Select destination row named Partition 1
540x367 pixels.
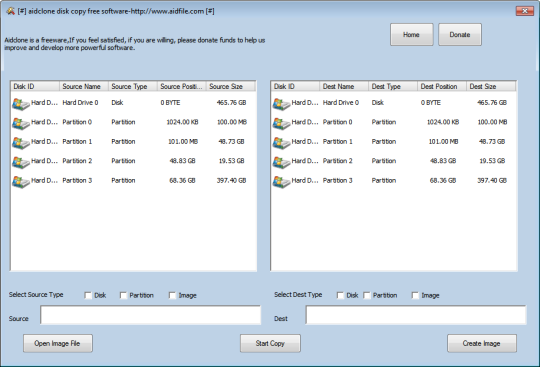coord(394,142)
